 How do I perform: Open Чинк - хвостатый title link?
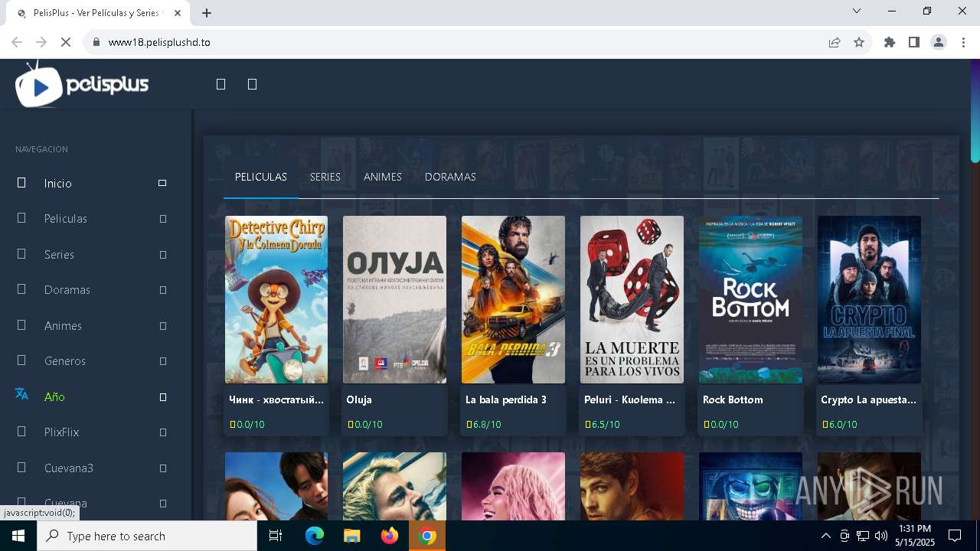(276, 399)
